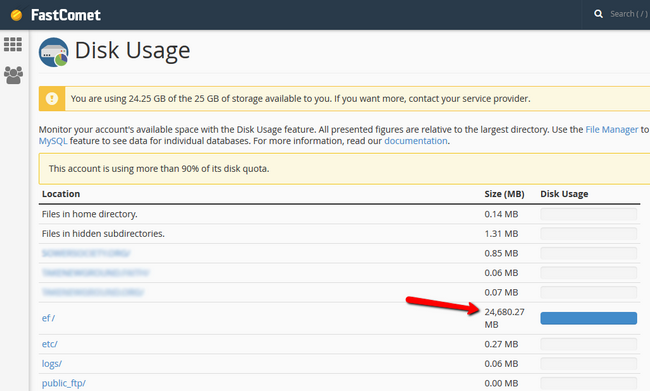Focus the Search field in header
Screen dimensions: 650x391
(x=628, y=14)
